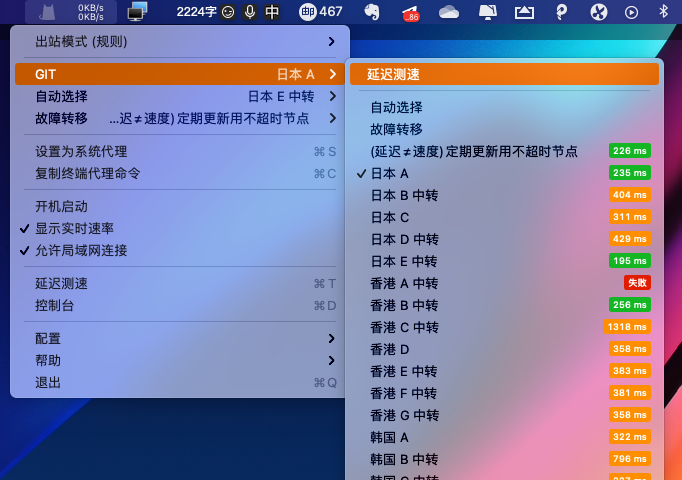
Task: Click the fan icon in menu bar
Action: 599,12
